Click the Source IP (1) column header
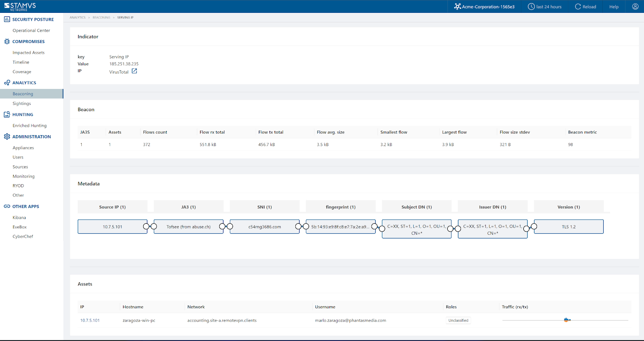The height and width of the screenshot is (341, 644). [112, 207]
